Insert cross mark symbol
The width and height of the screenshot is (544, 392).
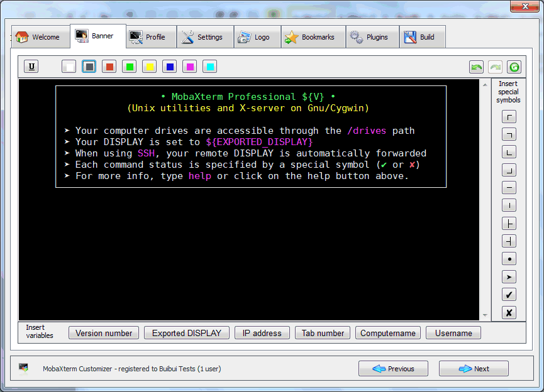pos(509,313)
